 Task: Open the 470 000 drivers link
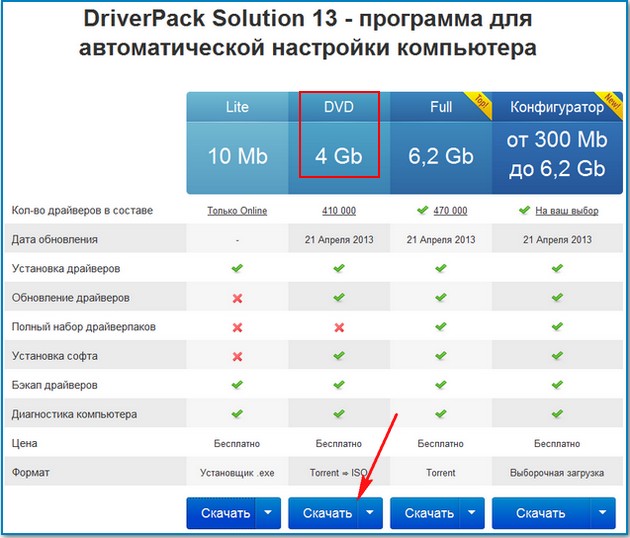pyautogui.click(x=449, y=211)
